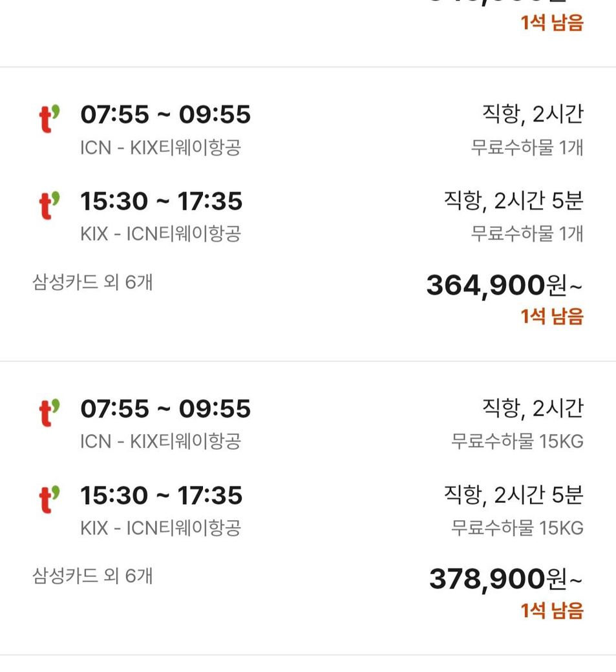Image resolution: width=616 pixels, height=672 pixels.
Task: Open card discounts '삼성카드 외 6개' for 378,900원 fare
Action: pos(92,575)
